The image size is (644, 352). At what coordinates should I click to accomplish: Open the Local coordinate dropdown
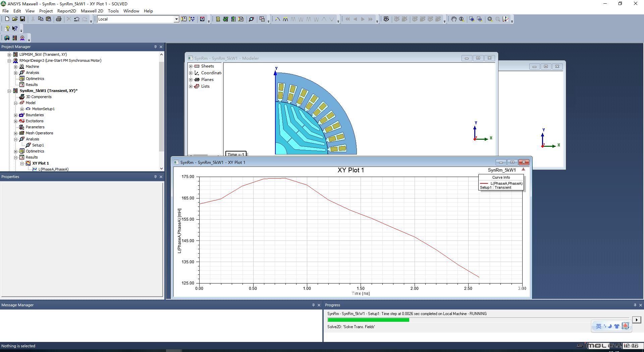(176, 19)
